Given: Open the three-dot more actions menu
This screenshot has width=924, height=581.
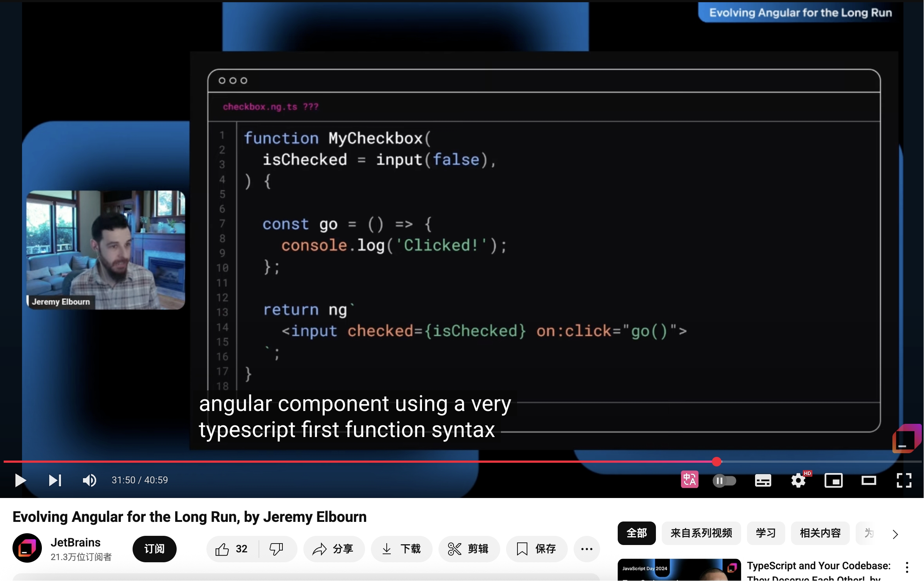Looking at the screenshot, I should (x=586, y=549).
